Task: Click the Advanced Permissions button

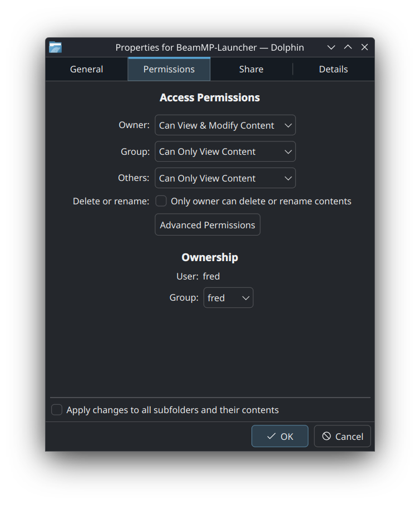Action: pos(207,225)
